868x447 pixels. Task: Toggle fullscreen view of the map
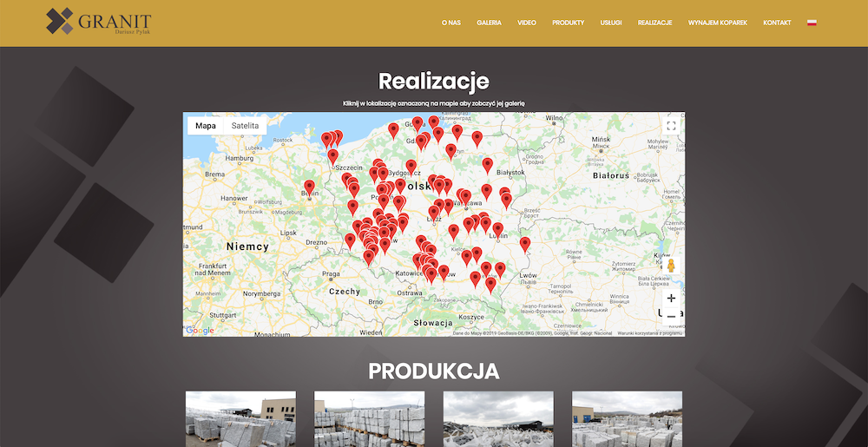click(670, 126)
